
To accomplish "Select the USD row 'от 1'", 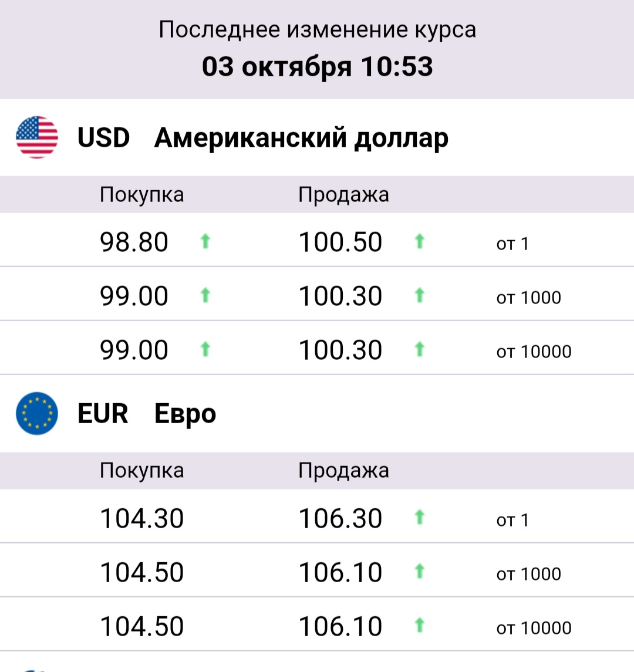I will click(317, 240).
